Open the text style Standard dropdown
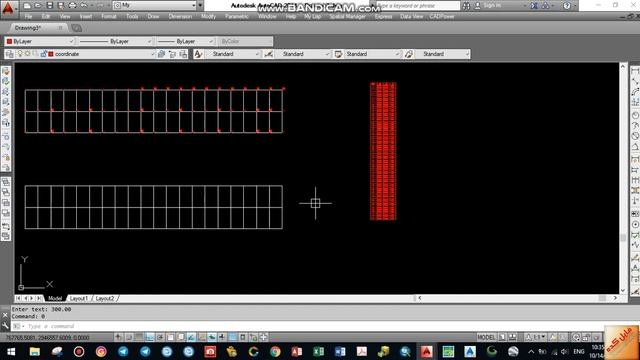 click(x=233, y=54)
